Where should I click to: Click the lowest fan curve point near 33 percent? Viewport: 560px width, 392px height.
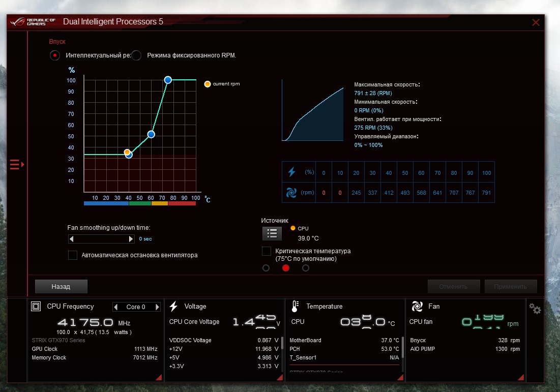[x=129, y=155]
